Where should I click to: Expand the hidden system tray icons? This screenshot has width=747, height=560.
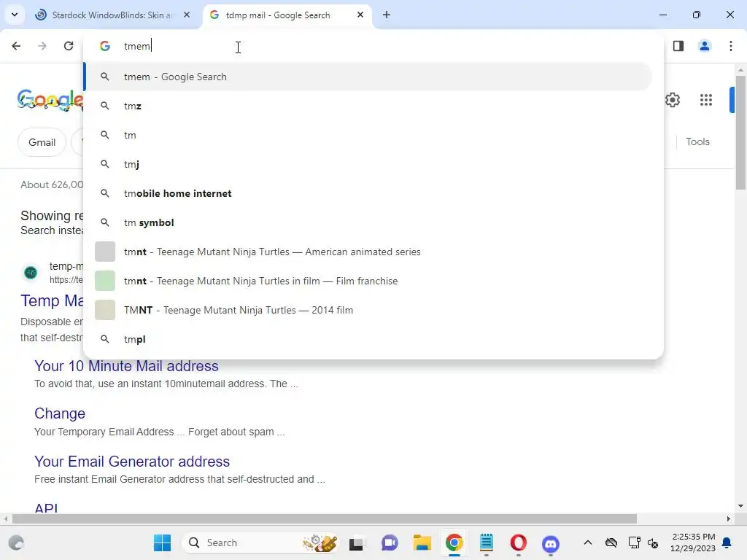588,542
